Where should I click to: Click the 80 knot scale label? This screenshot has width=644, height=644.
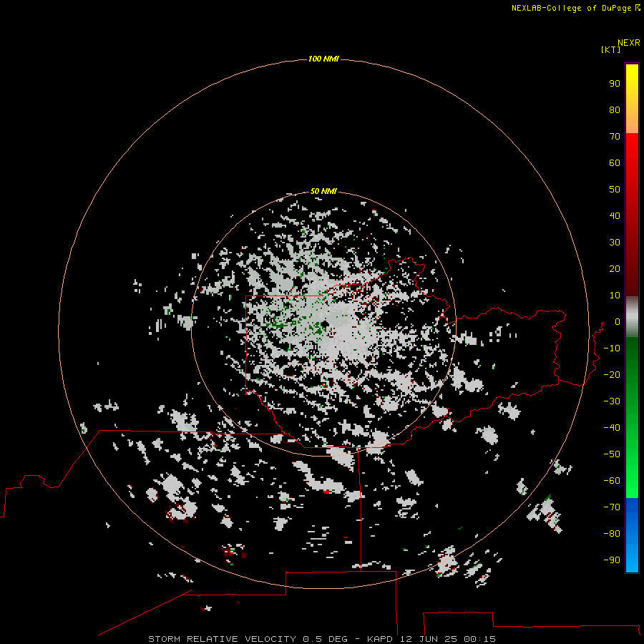[x=615, y=110]
